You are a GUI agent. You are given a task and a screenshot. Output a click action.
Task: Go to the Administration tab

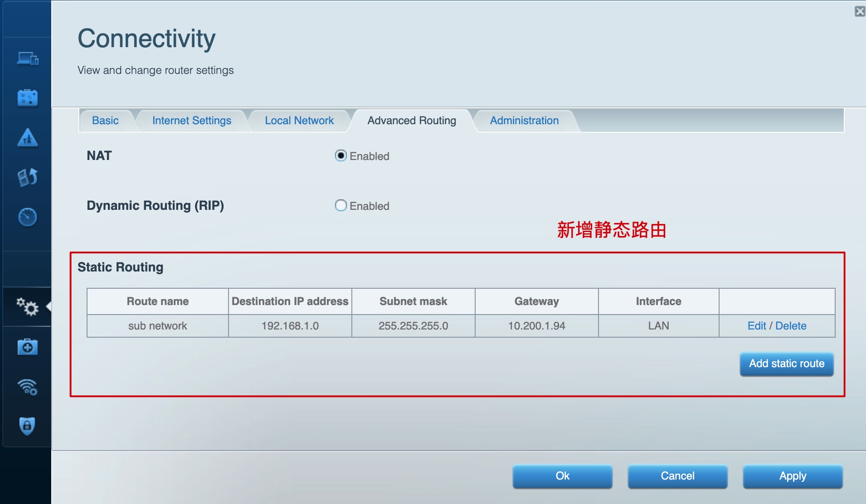click(x=524, y=121)
